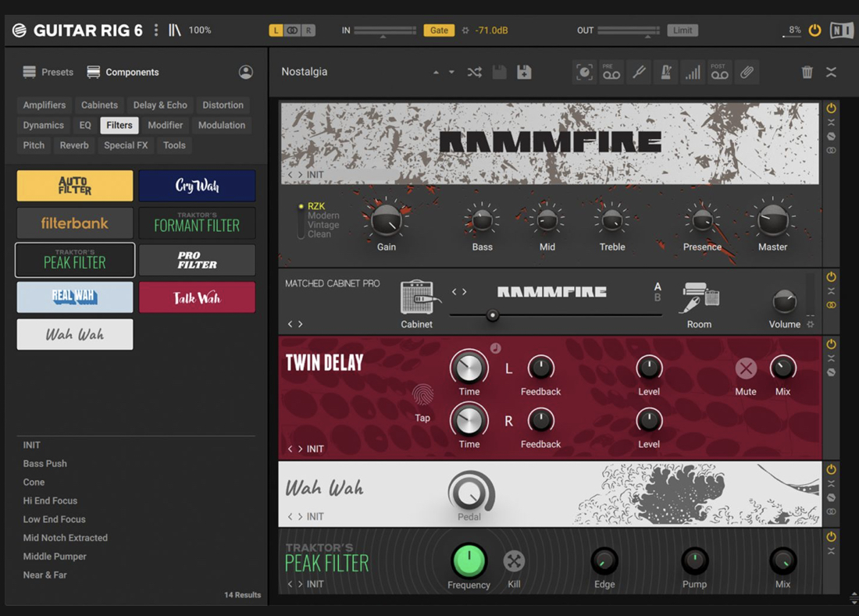
Task: Click the stereo link icon on the Rammfire module
Action: [x=831, y=150]
